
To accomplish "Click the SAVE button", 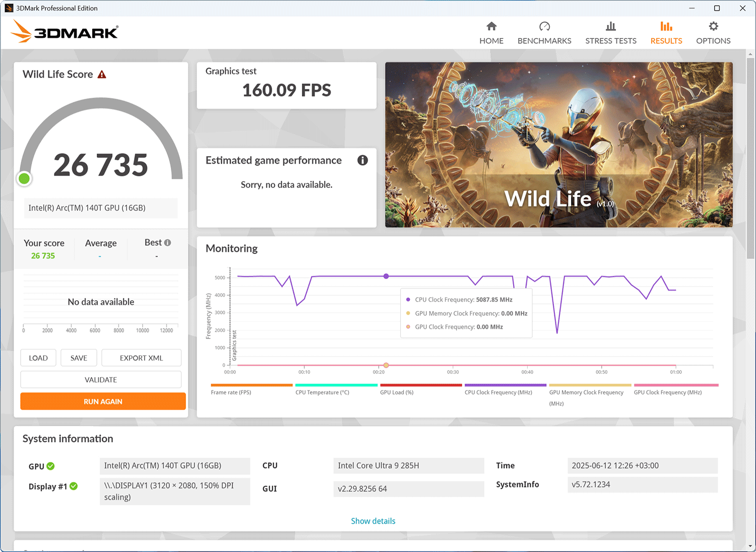I will tap(79, 358).
